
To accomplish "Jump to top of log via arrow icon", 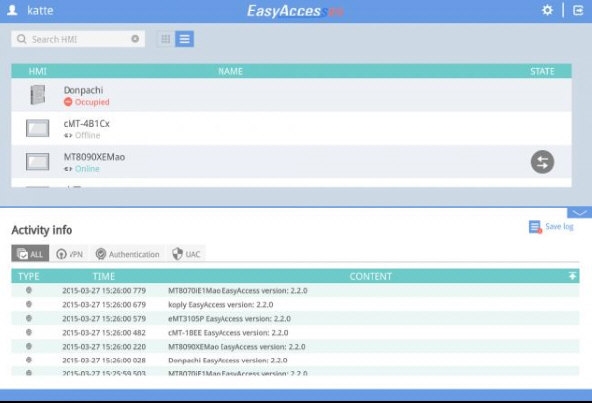I will tap(572, 276).
